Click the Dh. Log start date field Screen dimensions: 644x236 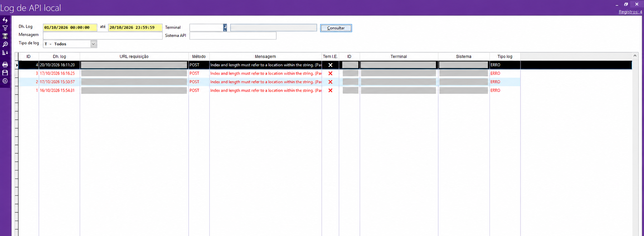click(70, 28)
